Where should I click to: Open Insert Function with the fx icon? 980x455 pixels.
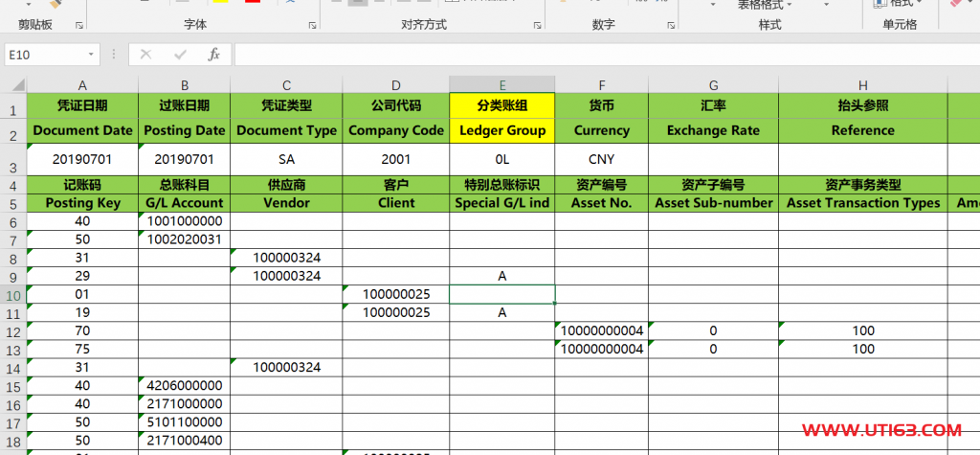click(x=213, y=55)
